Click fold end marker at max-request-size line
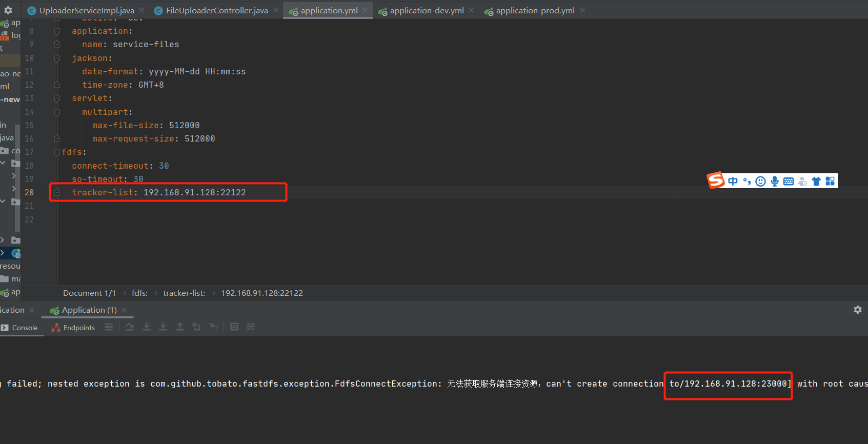Screen dimensions: 868x444 click(x=57, y=139)
